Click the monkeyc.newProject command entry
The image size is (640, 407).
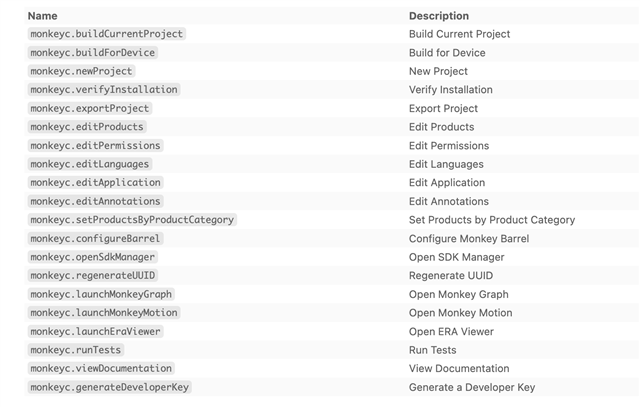[x=81, y=71]
